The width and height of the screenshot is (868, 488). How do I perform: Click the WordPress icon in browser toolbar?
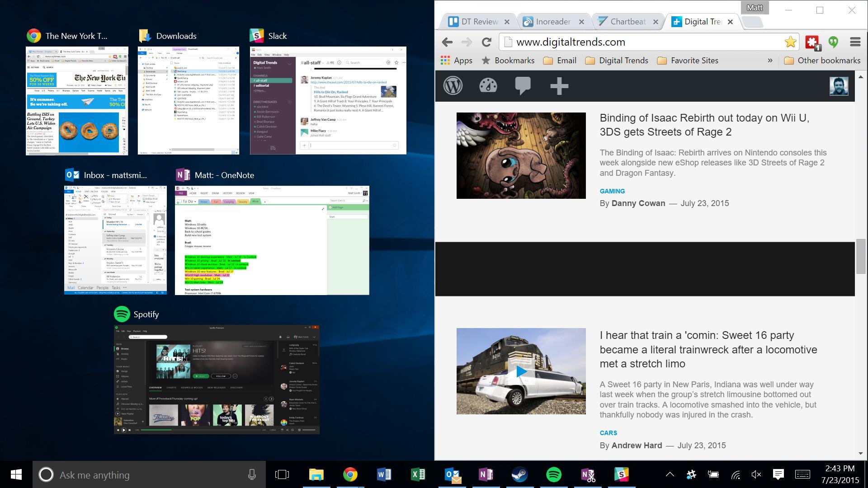point(454,86)
